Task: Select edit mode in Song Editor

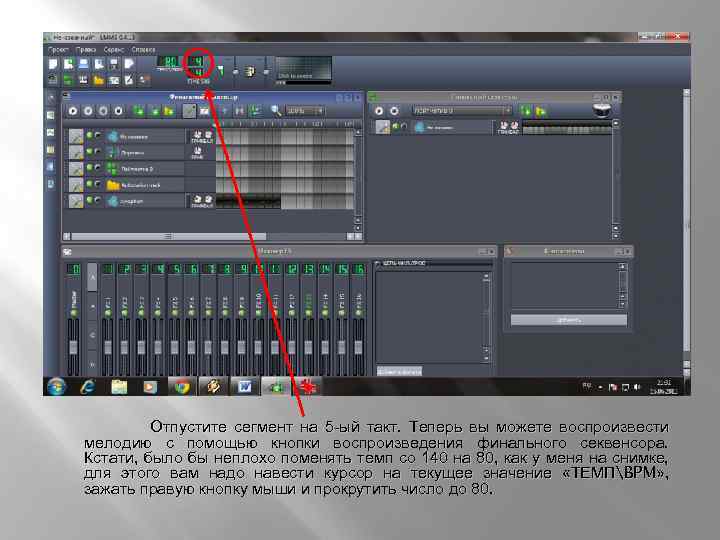Action: click(204, 111)
